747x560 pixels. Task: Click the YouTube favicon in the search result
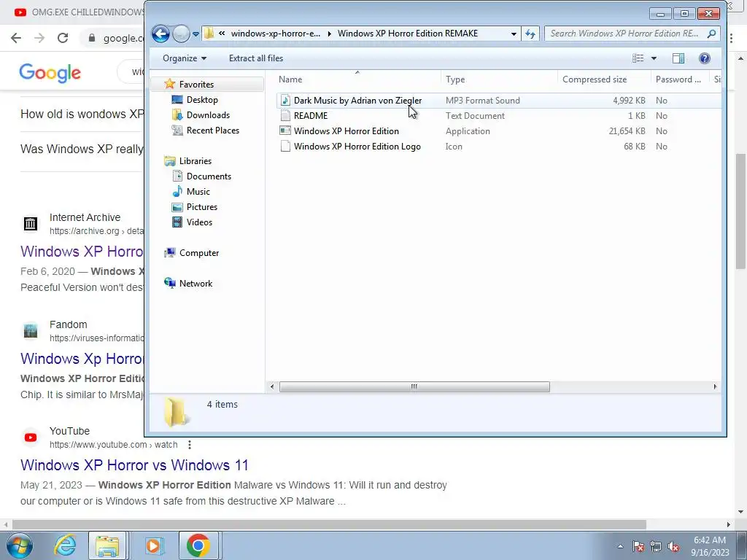tap(31, 437)
